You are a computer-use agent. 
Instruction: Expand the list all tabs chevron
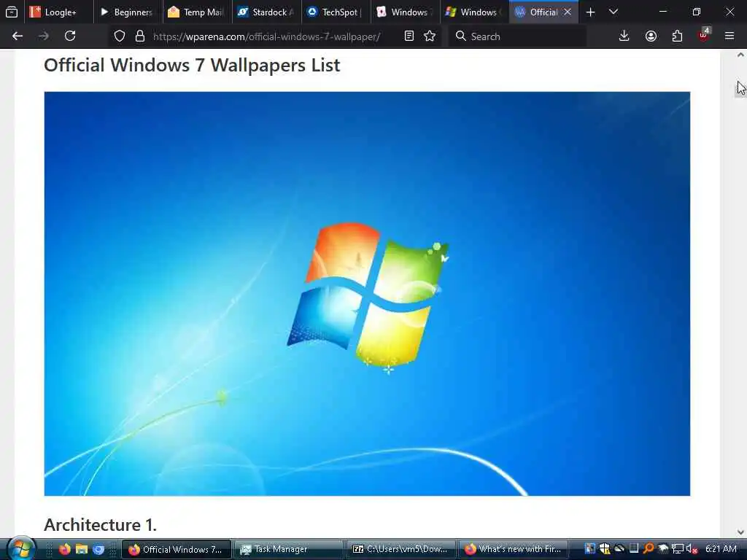(x=614, y=12)
